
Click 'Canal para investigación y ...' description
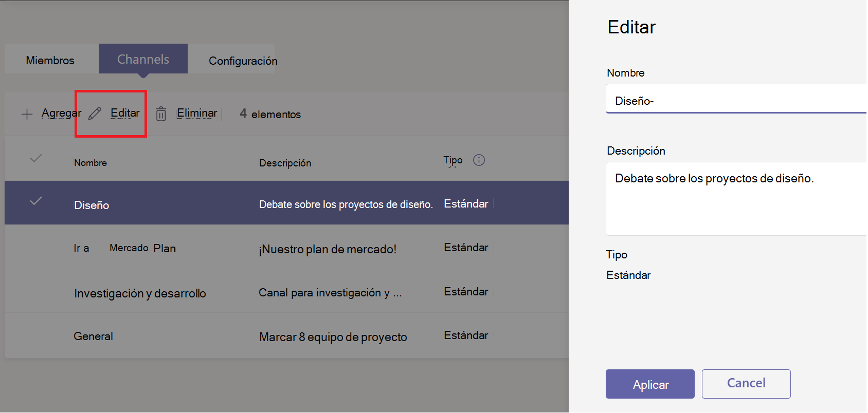(x=330, y=293)
